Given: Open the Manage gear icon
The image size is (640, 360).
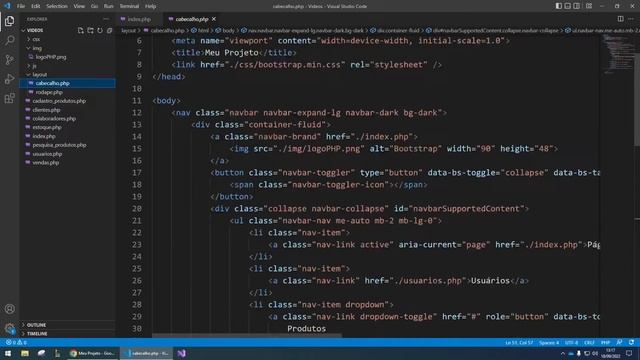Looking at the screenshot, I should 9,328.
